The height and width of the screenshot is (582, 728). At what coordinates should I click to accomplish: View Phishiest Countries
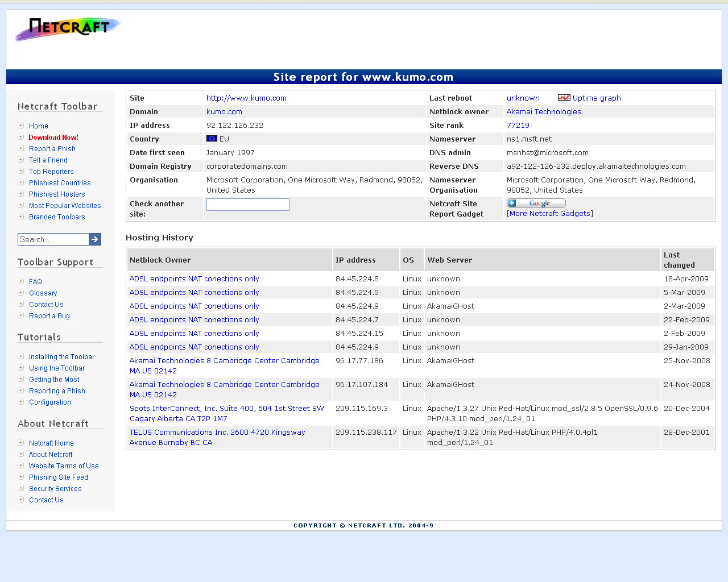pyautogui.click(x=60, y=183)
